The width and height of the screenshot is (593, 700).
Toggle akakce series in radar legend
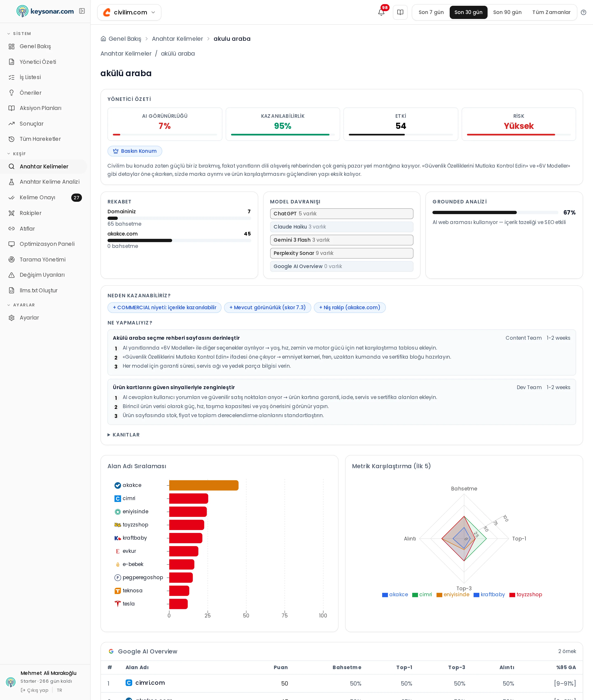pos(395,594)
